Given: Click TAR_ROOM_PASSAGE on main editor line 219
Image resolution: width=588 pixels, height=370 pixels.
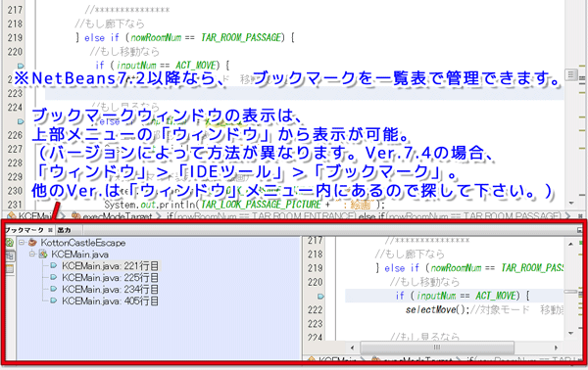Looking at the screenshot, I should (241, 37).
